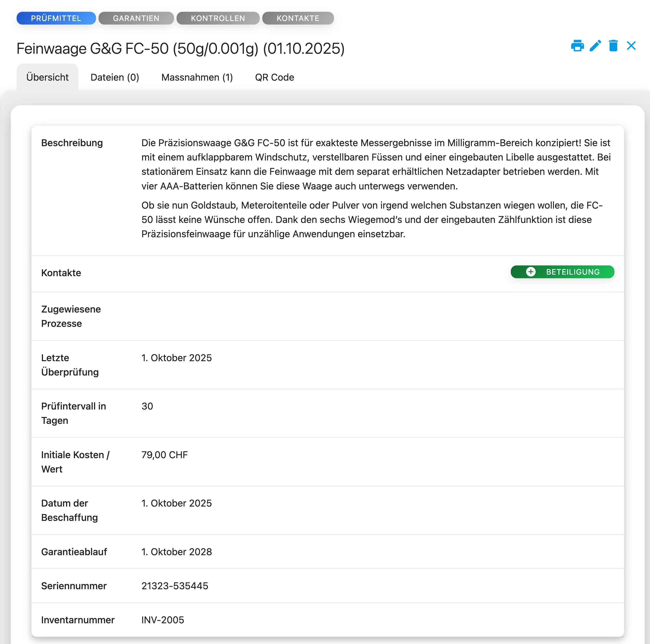Click the Kontakte row label
The height and width of the screenshot is (644, 650).
click(61, 273)
